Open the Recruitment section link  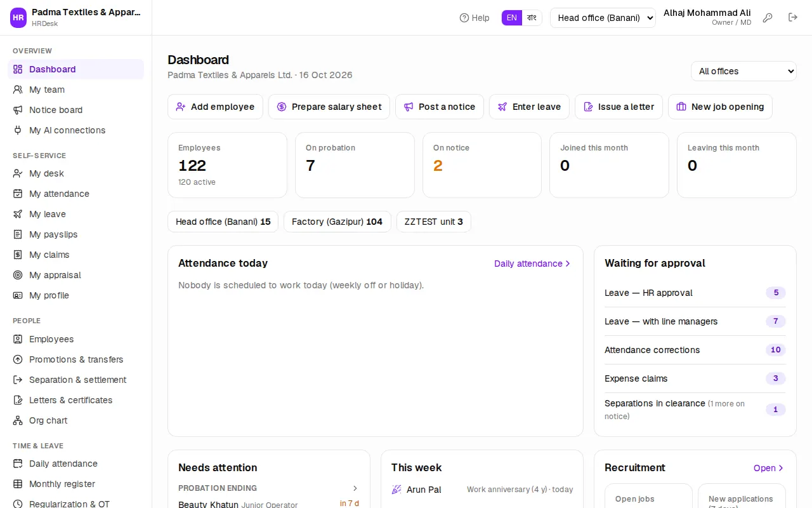(769, 468)
